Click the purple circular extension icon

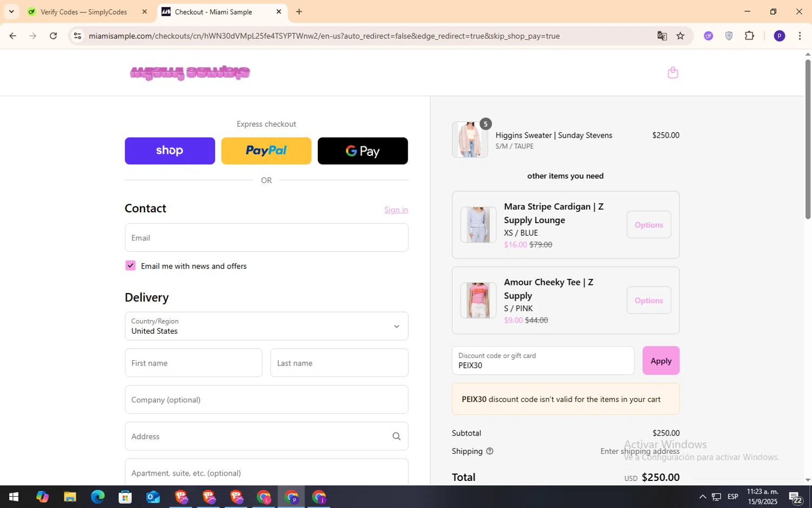(708, 36)
